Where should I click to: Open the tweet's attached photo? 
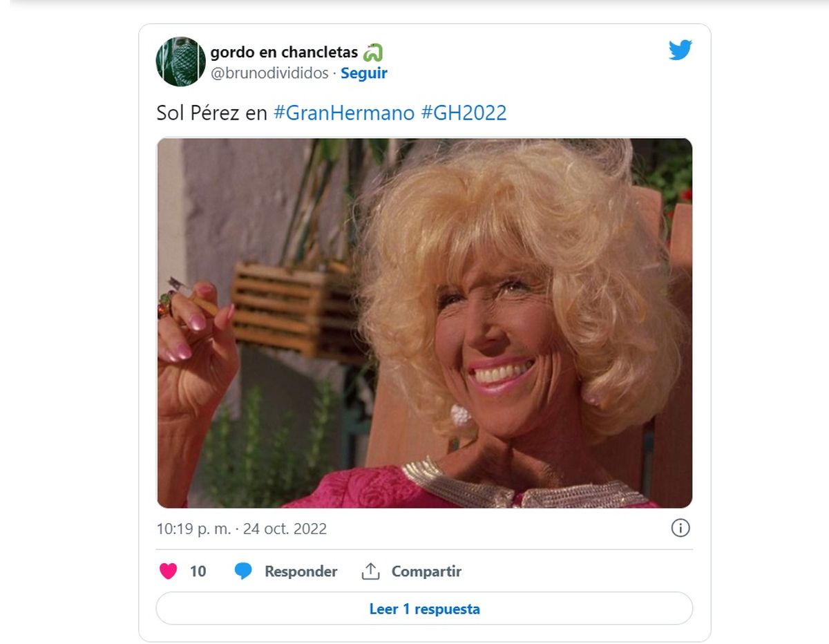[x=424, y=323]
